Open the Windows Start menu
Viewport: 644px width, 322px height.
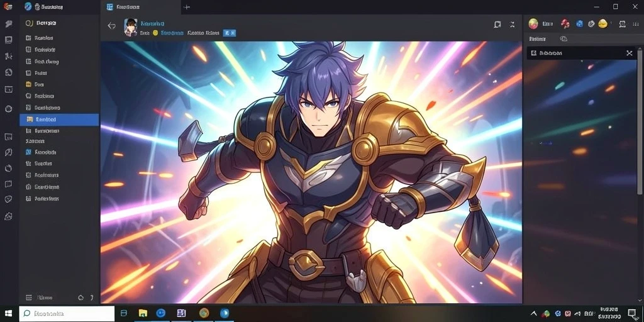click(x=9, y=313)
